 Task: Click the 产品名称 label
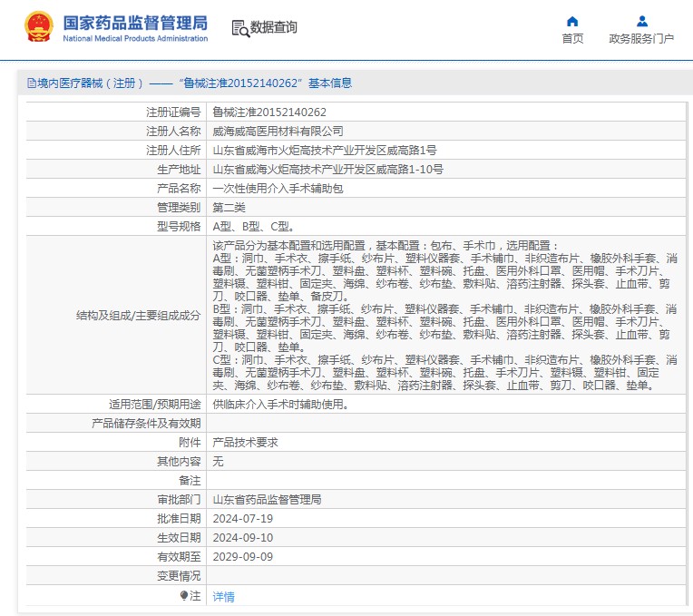(x=179, y=188)
